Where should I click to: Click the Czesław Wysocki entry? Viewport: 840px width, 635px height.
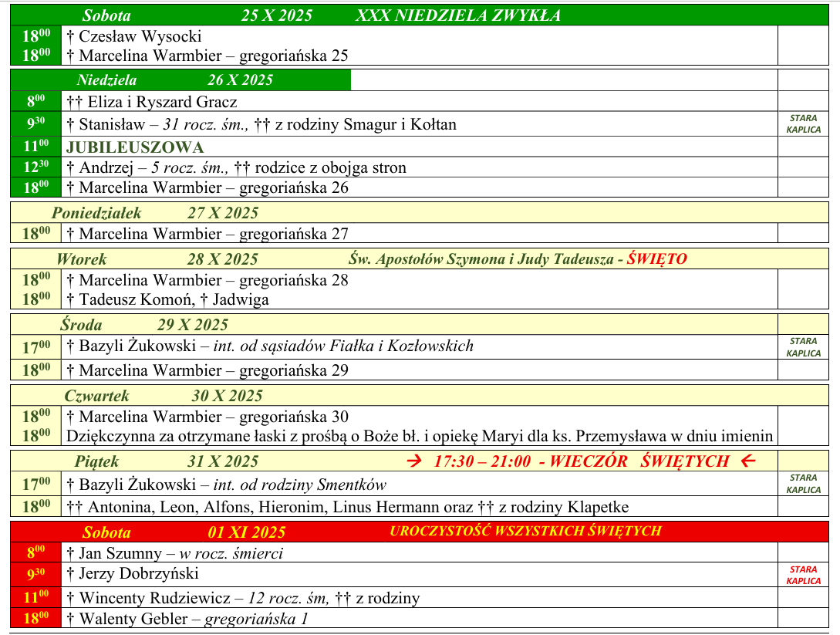coord(134,35)
